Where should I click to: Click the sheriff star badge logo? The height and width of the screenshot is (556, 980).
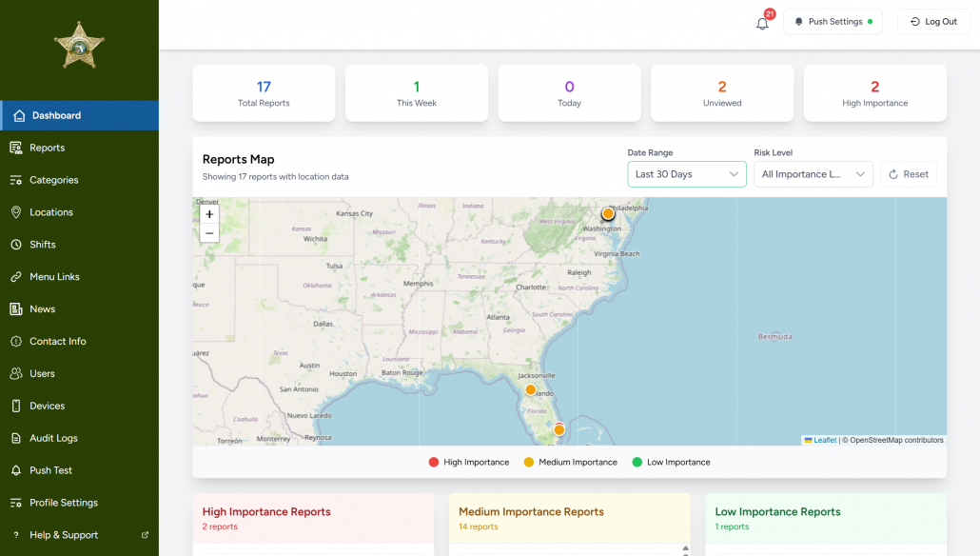pyautogui.click(x=79, y=46)
